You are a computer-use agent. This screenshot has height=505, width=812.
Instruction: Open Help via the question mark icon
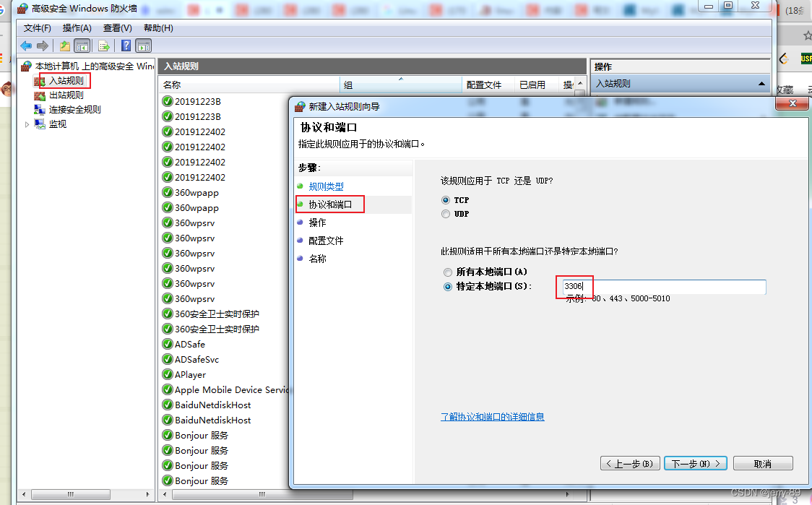[126, 46]
